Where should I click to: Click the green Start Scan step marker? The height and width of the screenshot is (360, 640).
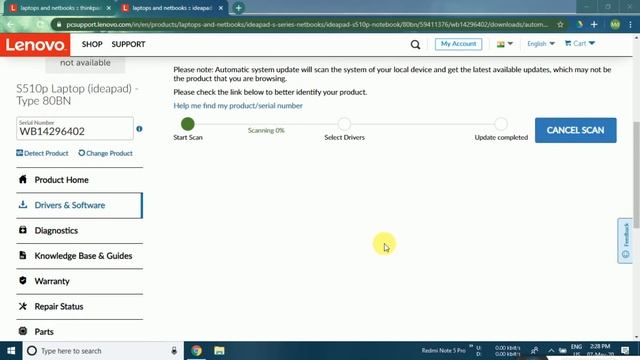188,124
